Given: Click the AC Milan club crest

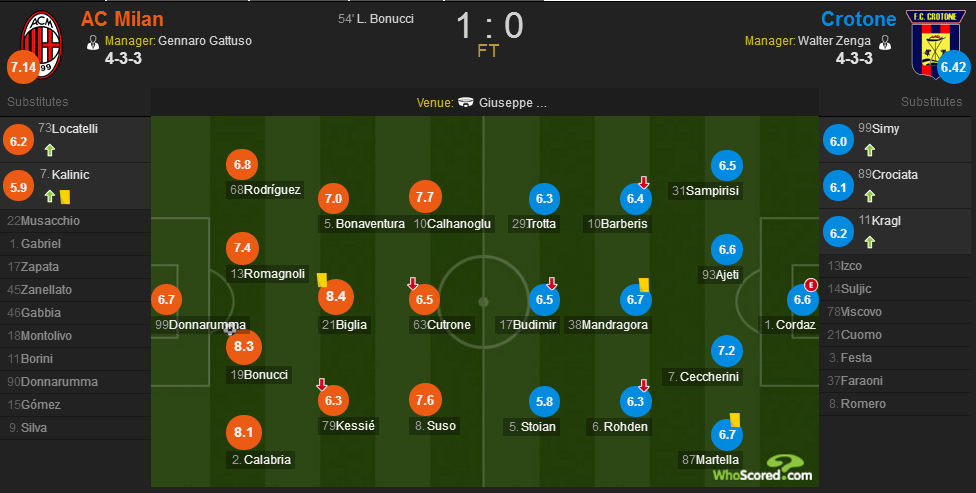Looking at the screenshot, I should pos(42,44).
